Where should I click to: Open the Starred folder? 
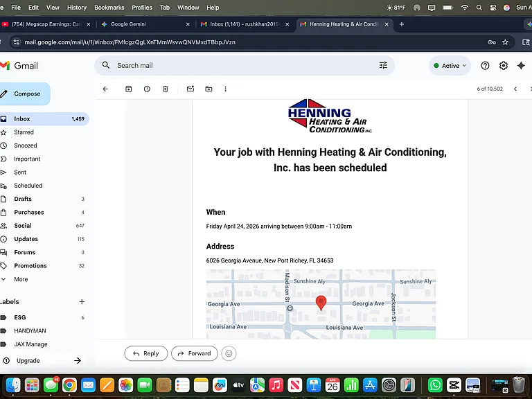(44, 132)
